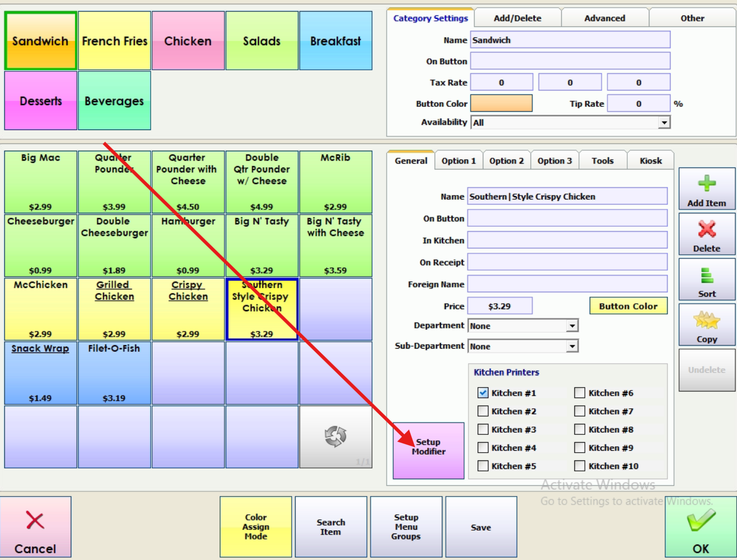Select Big N' Tasty with Cheese
The image size is (737, 560).
[x=336, y=246]
